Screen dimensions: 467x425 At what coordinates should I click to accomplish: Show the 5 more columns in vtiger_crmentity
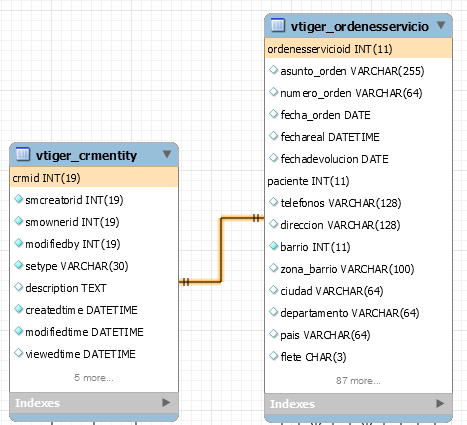(94, 378)
